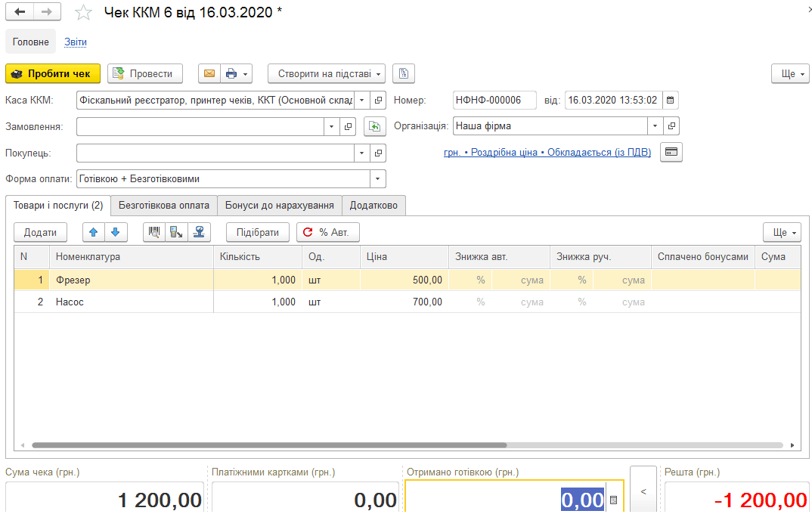
Task: Expand the Покупець dropdown list
Action: point(362,153)
